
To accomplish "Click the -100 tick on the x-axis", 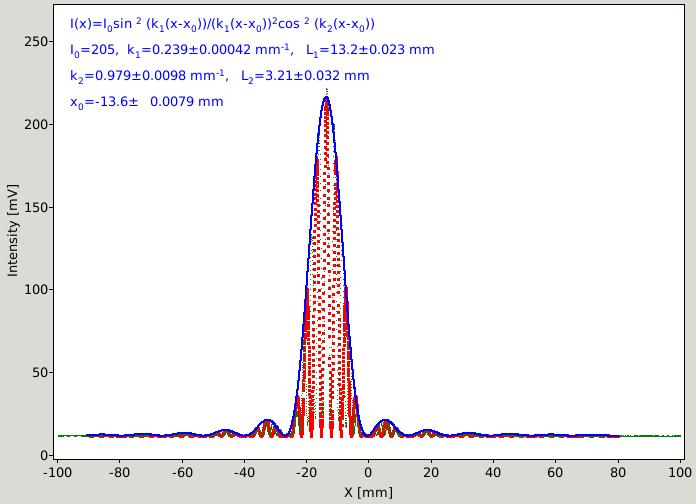I will 57,472.
